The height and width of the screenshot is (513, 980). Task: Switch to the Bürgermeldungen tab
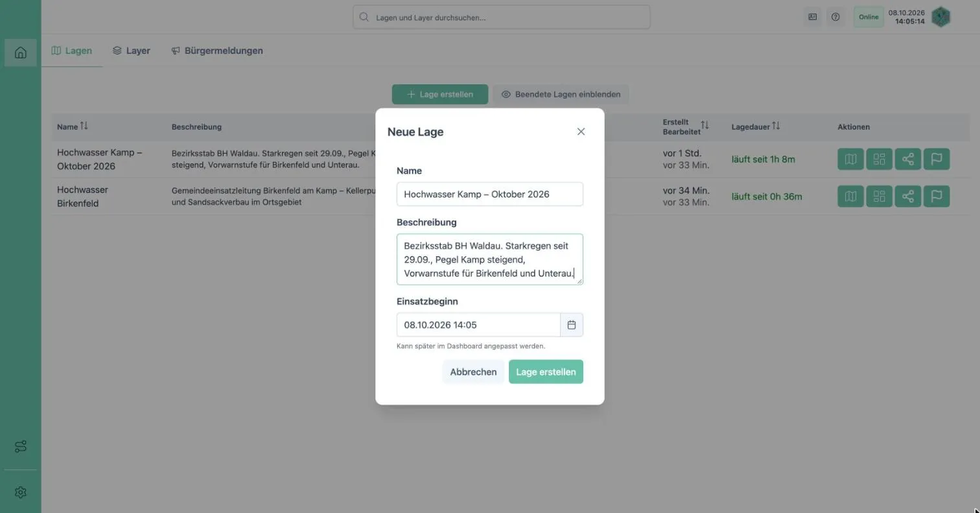click(x=216, y=51)
